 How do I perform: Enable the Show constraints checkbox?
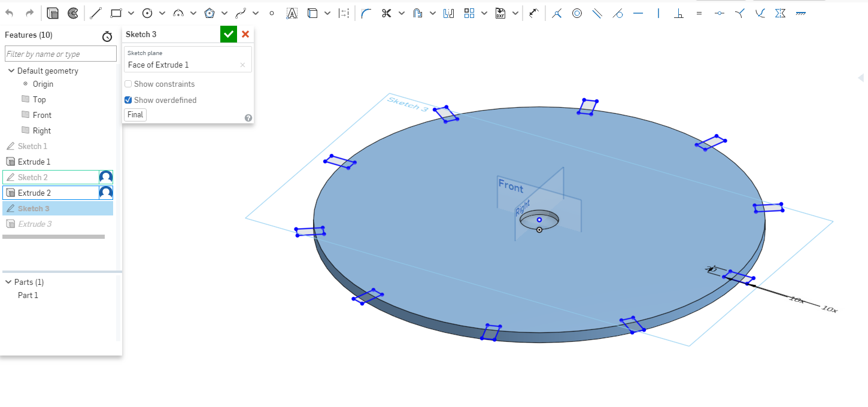point(128,84)
